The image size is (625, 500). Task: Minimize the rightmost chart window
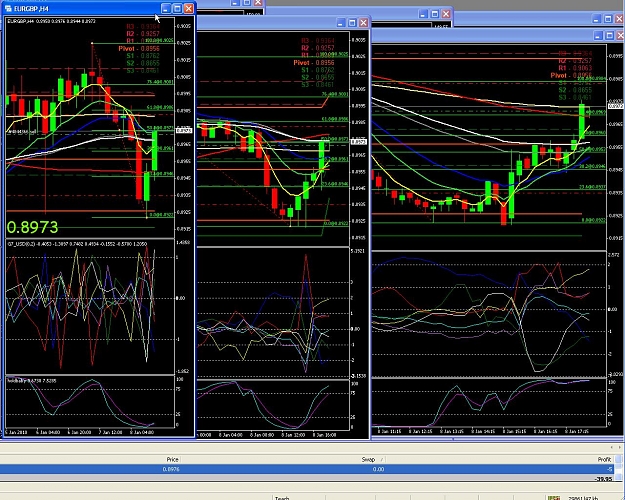coord(598,36)
